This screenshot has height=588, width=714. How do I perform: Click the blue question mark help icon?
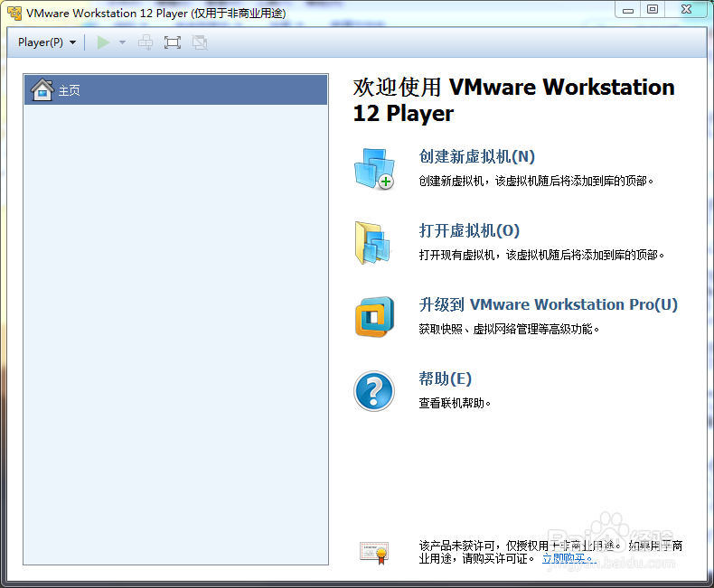tap(374, 391)
